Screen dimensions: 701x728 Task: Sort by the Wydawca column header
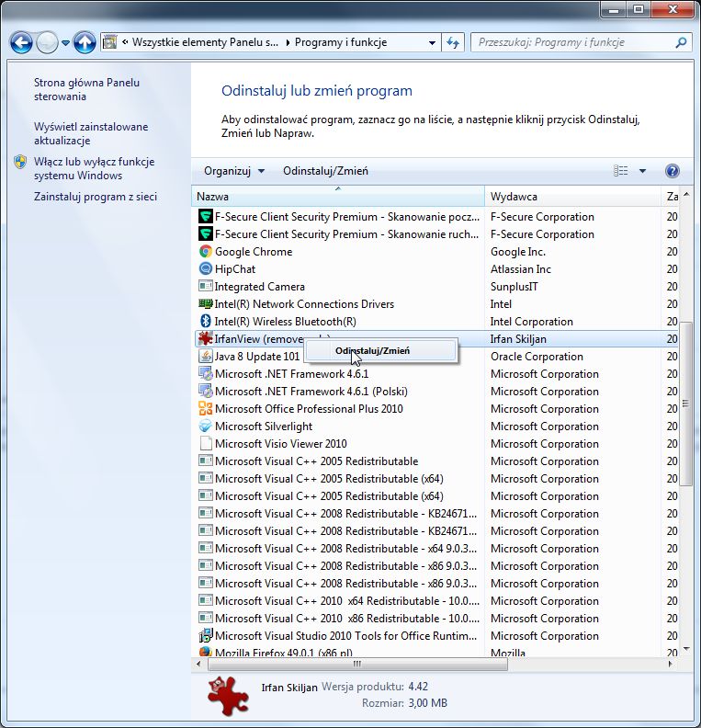572,197
